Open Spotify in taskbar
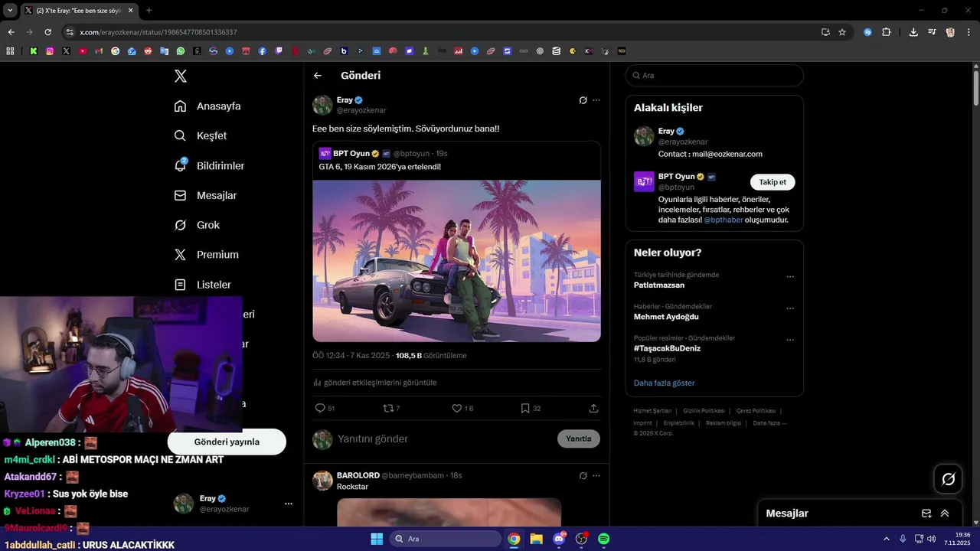The width and height of the screenshot is (980, 551). (603, 539)
